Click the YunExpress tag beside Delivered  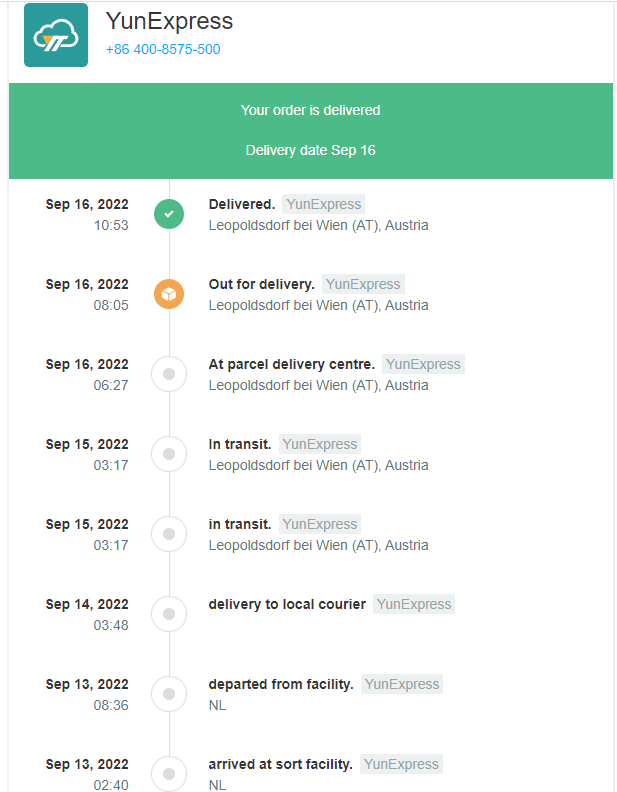point(324,204)
